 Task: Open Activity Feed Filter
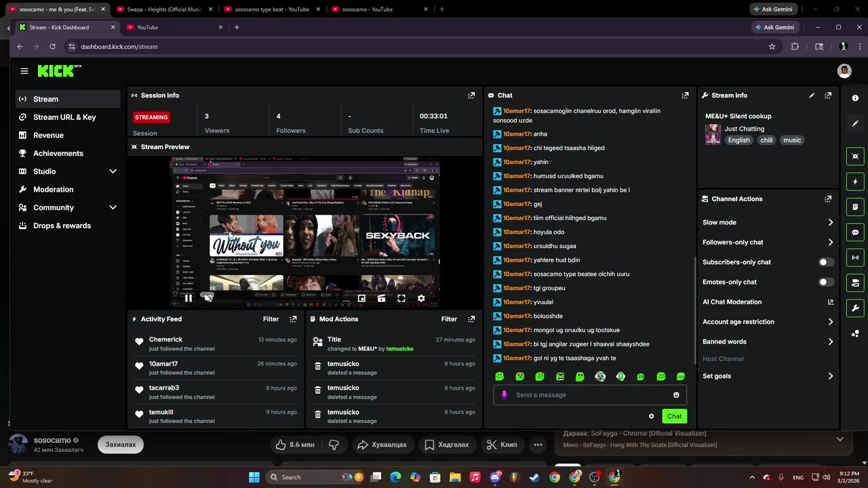pyautogui.click(x=271, y=319)
